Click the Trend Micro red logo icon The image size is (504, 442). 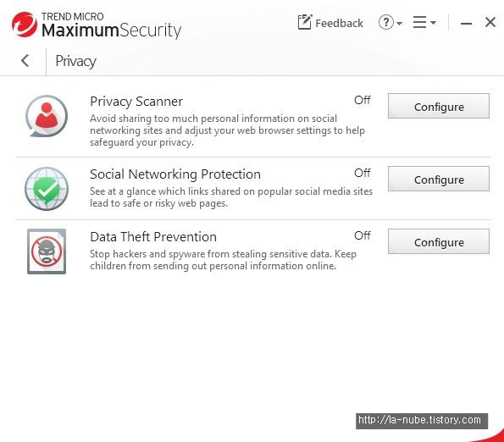[25, 25]
